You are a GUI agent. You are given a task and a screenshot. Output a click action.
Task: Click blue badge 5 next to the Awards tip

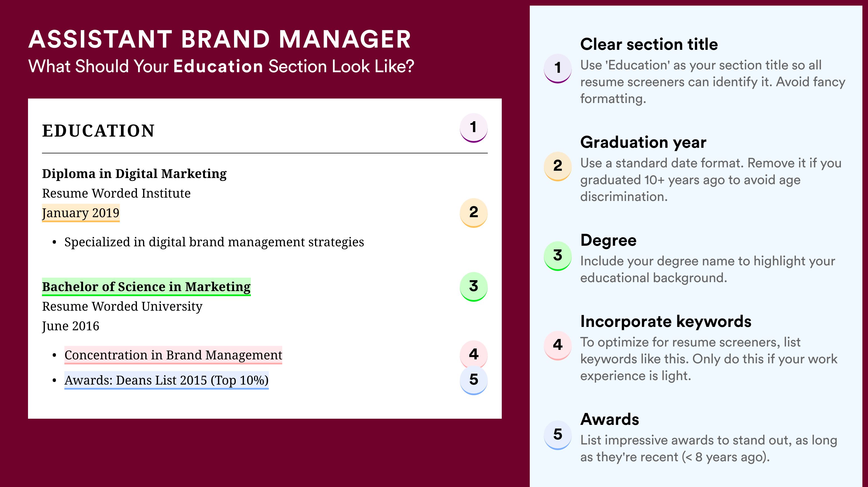(x=558, y=435)
